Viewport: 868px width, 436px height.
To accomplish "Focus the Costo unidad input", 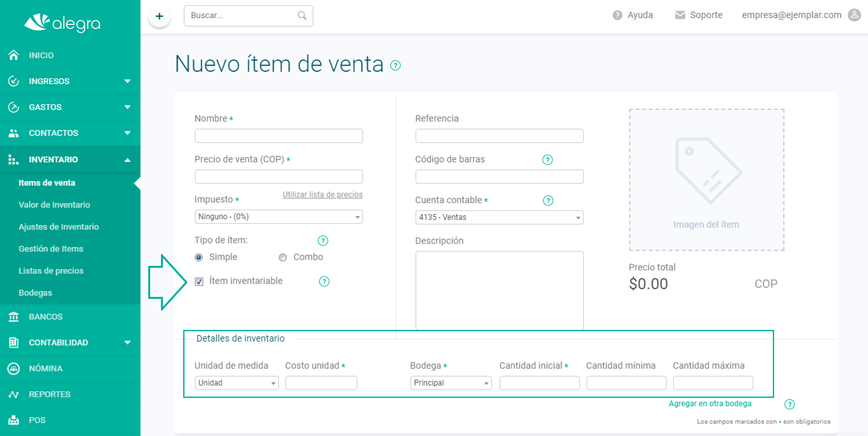I will click(321, 383).
